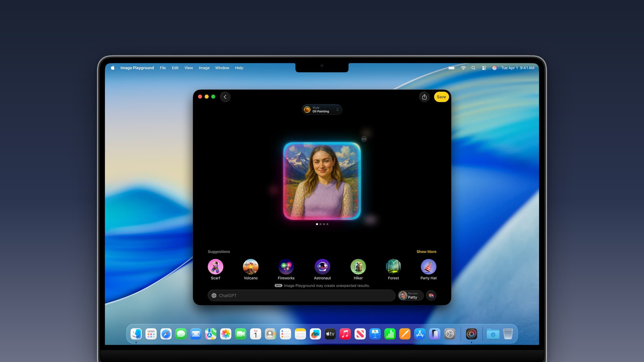Viewport: 644px width, 362px height.
Task: Open Contacts from the Dock
Action: [270, 334]
